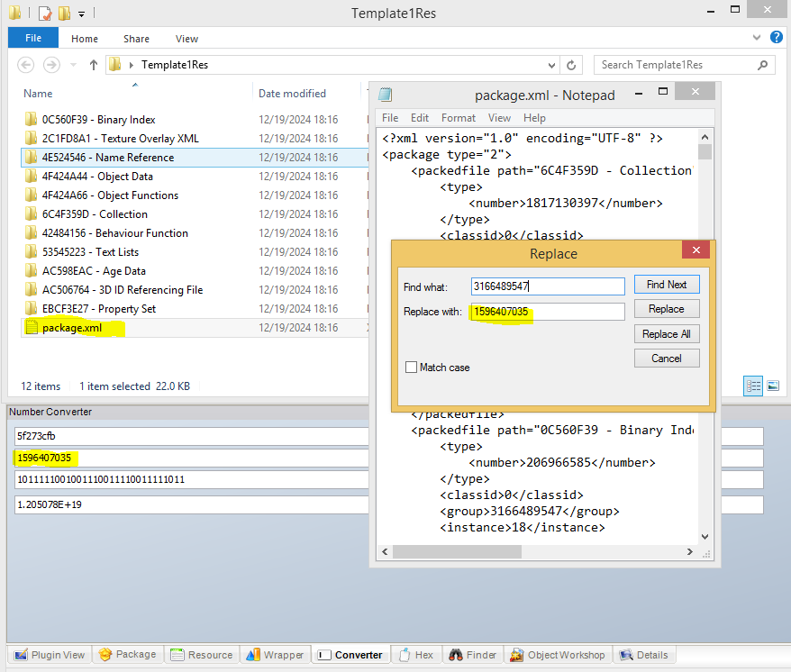
Task: Go up one folder level
Action: click(x=94, y=65)
